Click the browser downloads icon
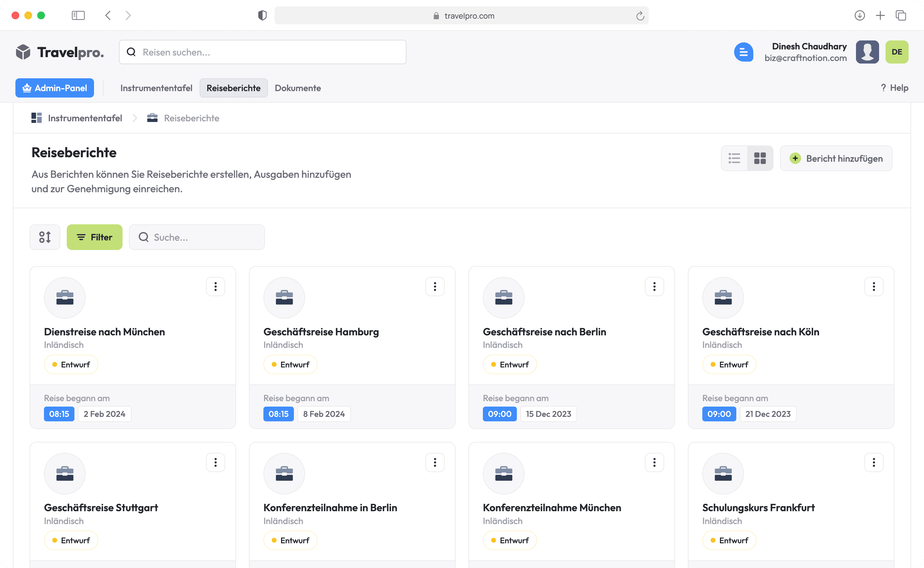 coord(860,15)
